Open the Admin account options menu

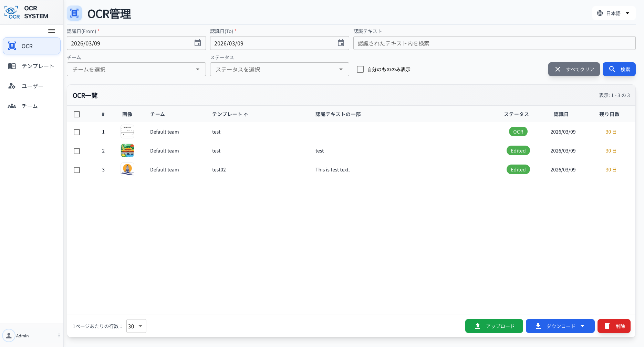coord(59,335)
